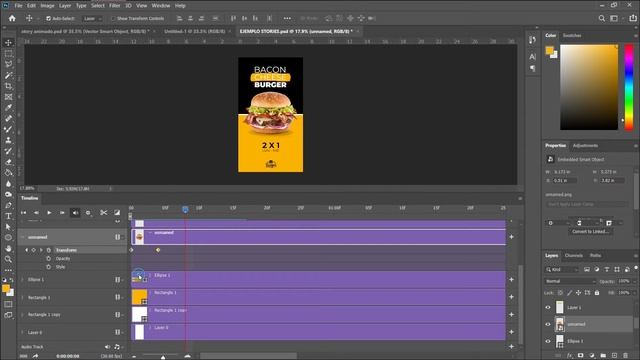640x360 pixels.
Task: Open the Image menu
Action: coord(47,6)
